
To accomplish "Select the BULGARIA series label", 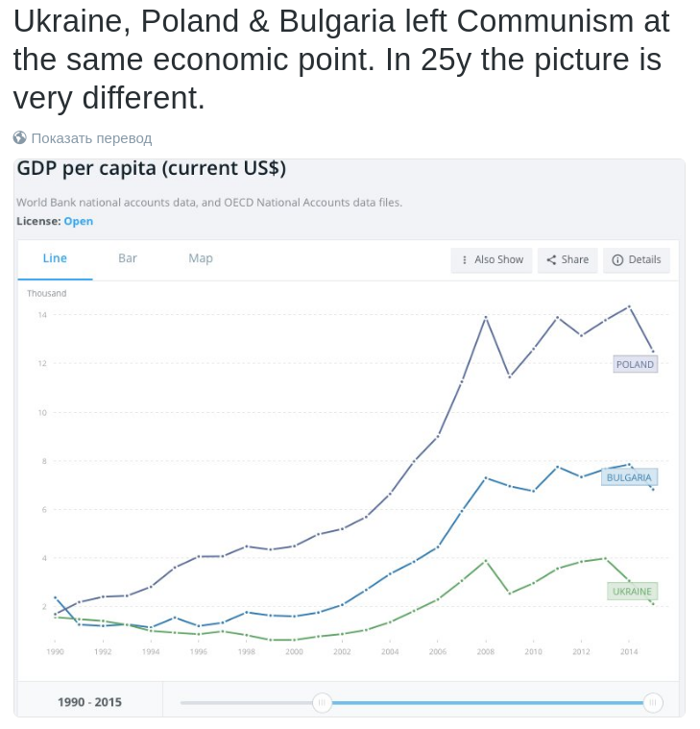I will pos(629,477).
